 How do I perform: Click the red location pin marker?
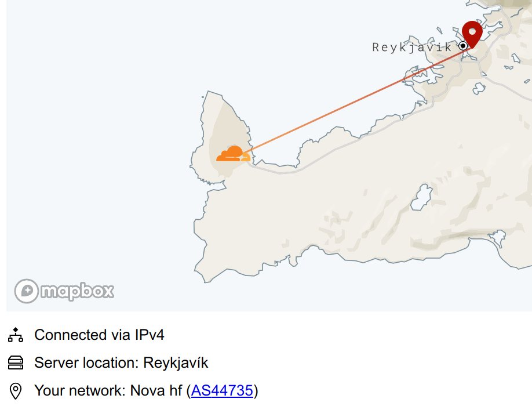[472, 32]
